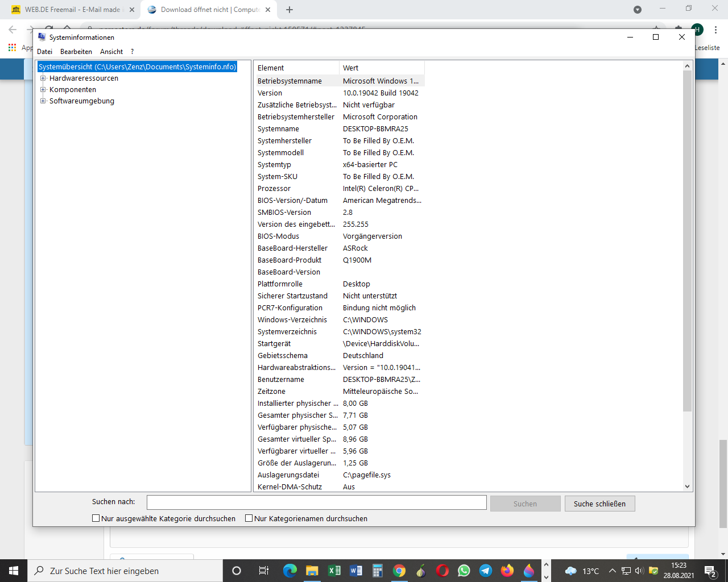Select the Systemname row

(x=340, y=129)
